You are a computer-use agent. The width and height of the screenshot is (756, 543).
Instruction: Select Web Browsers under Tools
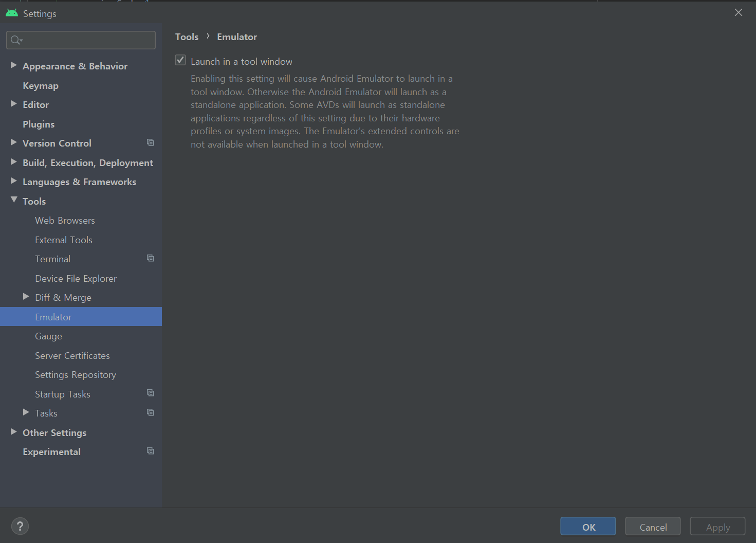(x=65, y=221)
